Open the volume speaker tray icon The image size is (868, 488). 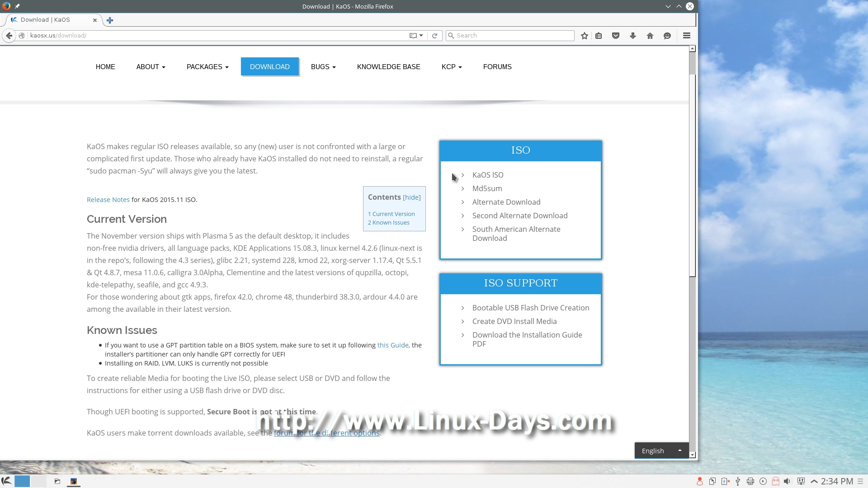click(x=788, y=481)
